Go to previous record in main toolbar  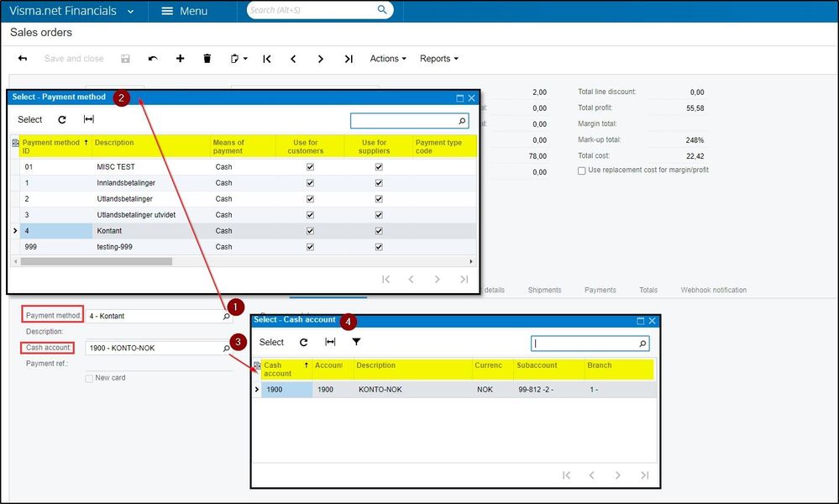point(293,59)
